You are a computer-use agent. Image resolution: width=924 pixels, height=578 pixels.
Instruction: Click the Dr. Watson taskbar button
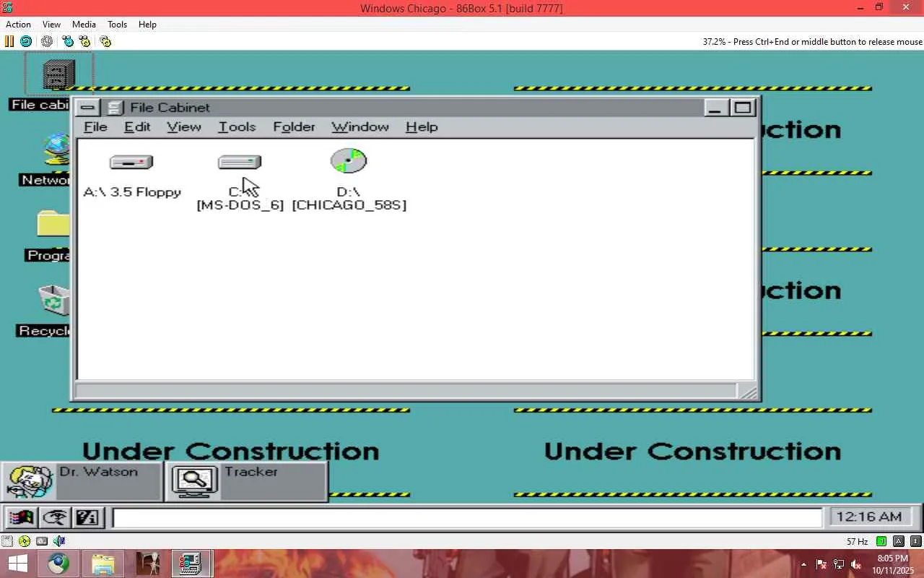[x=82, y=482]
